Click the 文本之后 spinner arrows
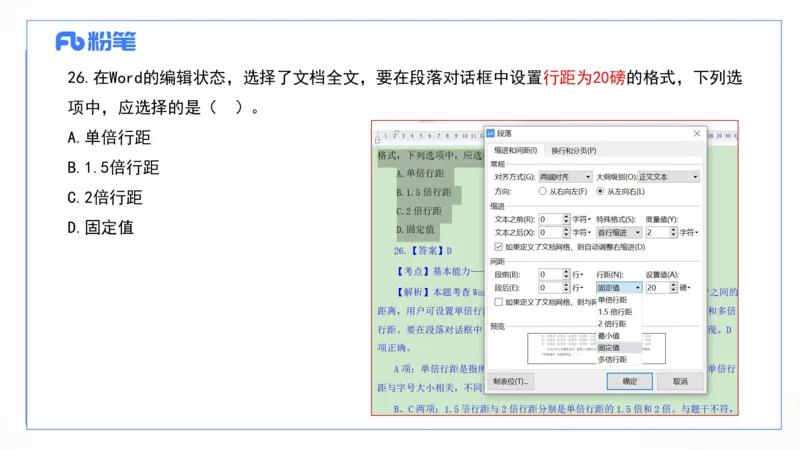Viewport: 800px width, 450px height. click(x=566, y=233)
